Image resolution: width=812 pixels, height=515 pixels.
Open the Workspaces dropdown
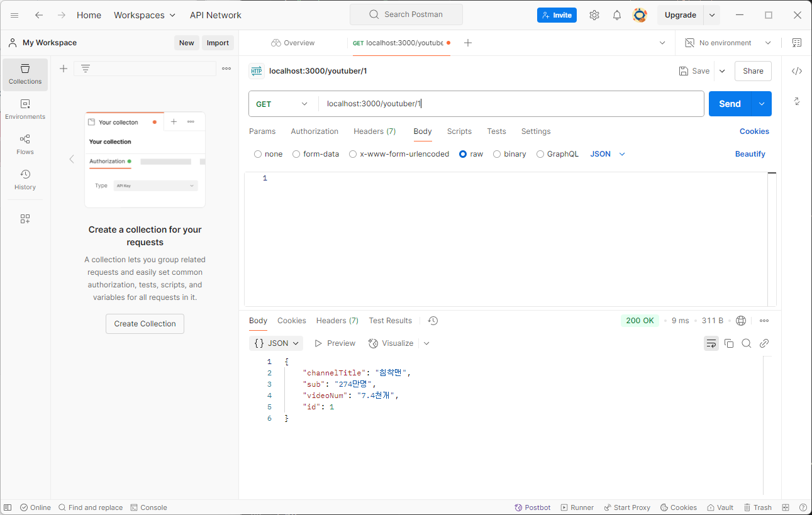tap(145, 15)
